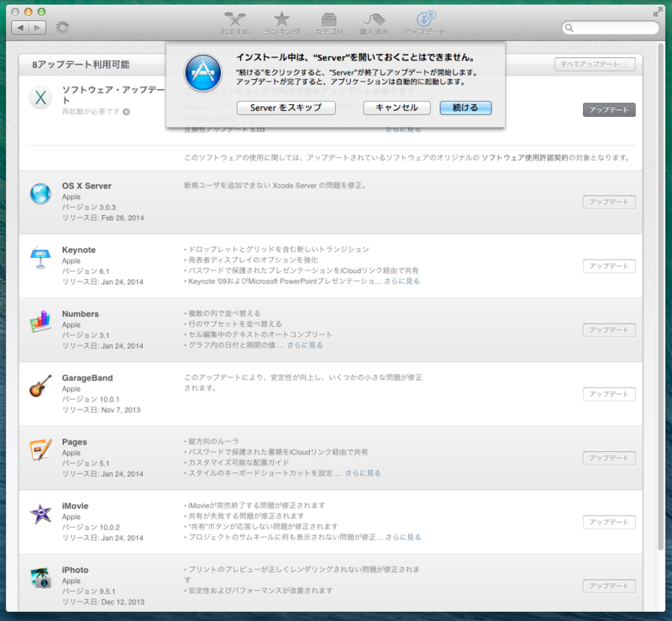Screen dimensions: 672x621
Task: Update iMovie
Action: tap(609, 523)
